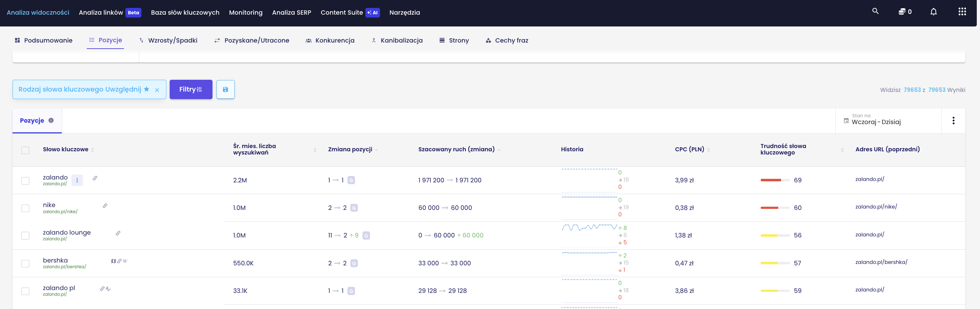Switch to Wzrosty/Spadki tab

(168, 40)
